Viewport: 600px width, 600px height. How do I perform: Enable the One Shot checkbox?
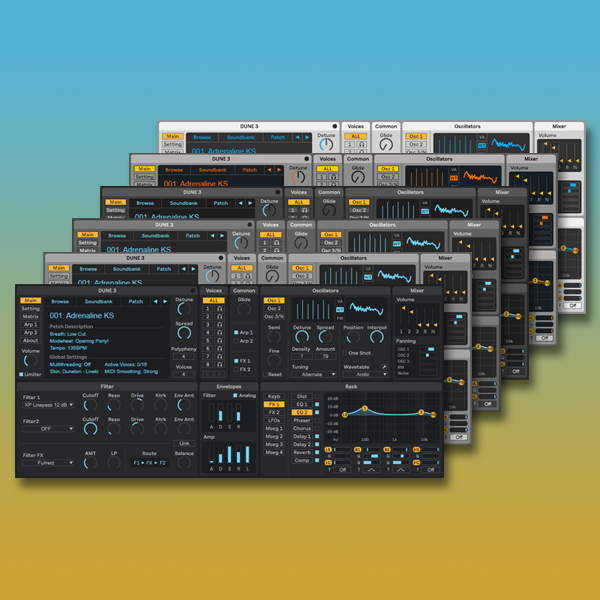coord(345,353)
